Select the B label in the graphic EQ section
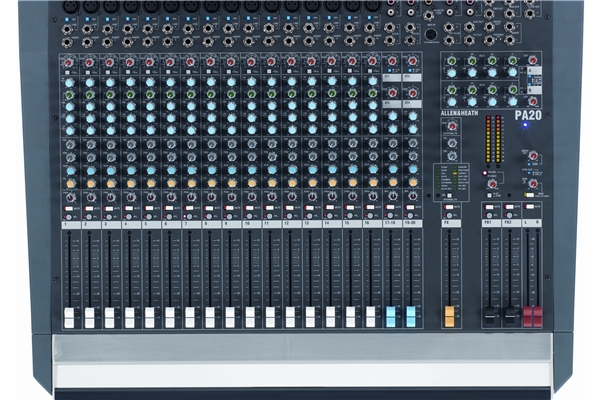The image size is (600, 400). tap(534, 90)
